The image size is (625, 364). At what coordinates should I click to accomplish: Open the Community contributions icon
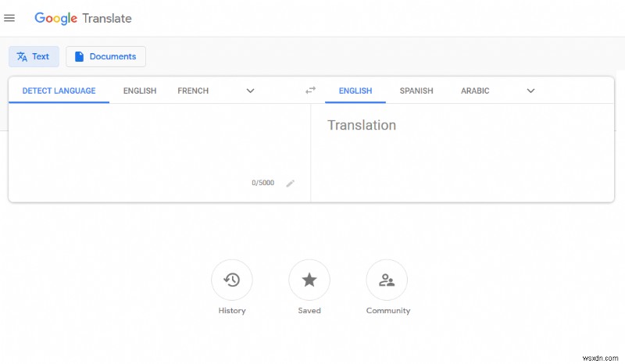coord(387,280)
